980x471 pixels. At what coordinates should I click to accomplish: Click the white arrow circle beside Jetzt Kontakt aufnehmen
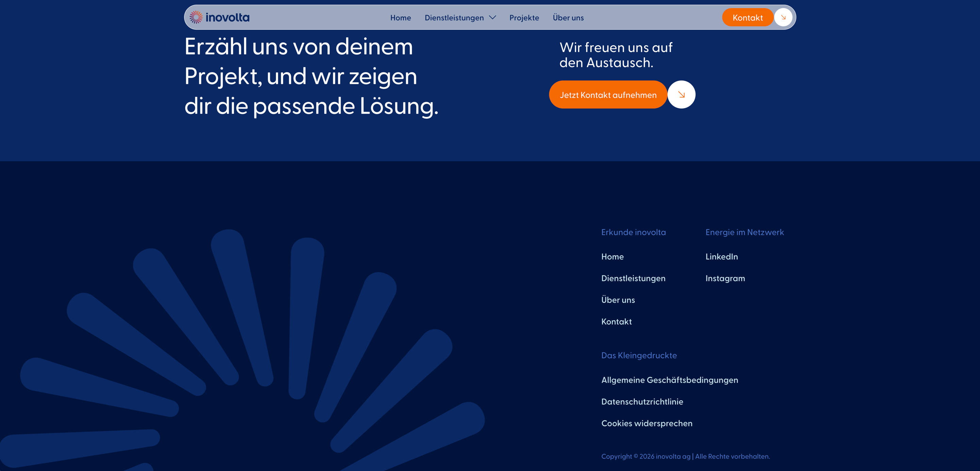[x=681, y=95]
